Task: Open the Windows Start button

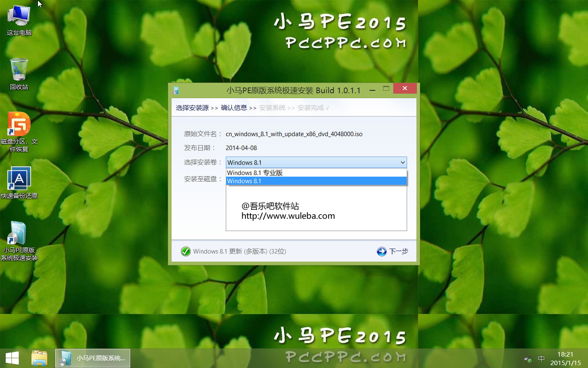Action: 12,358
